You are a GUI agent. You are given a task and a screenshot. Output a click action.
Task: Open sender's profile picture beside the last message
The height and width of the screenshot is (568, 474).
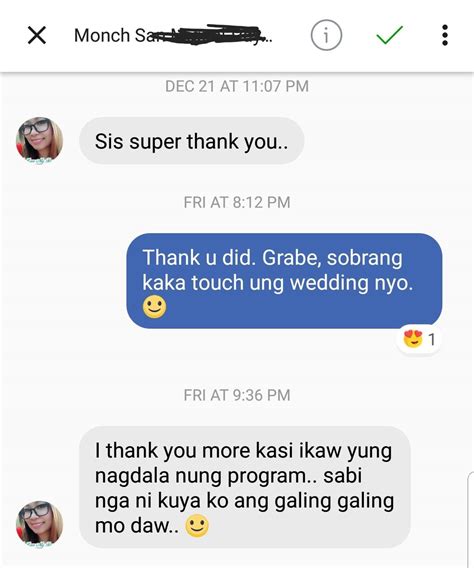(x=39, y=524)
